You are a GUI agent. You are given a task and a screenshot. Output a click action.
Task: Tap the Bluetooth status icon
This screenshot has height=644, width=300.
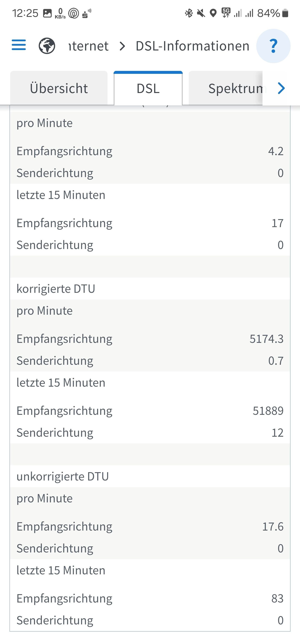(189, 13)
